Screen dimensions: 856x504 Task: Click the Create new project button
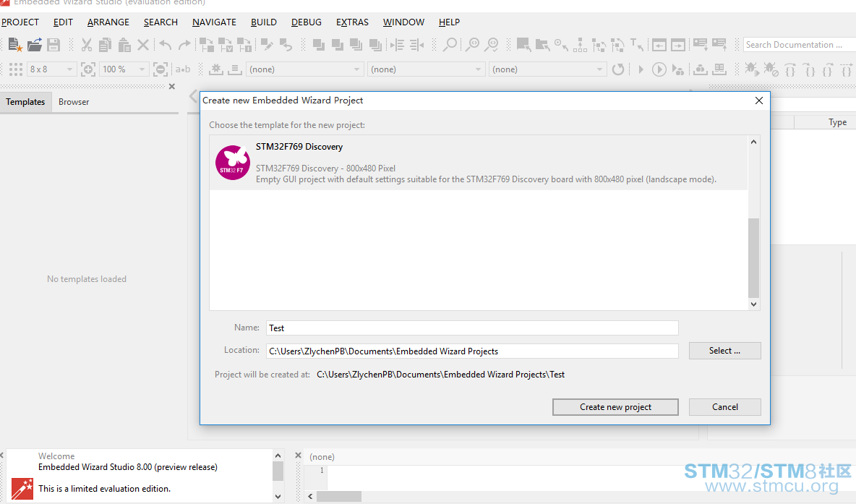[615, 407]
